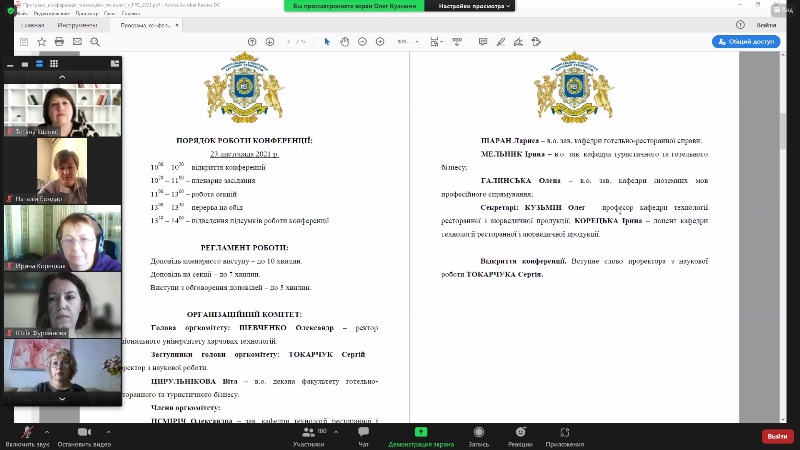Print the PDF with the printer icon
The image size is (800, 450).
click(x=59, y=42)
